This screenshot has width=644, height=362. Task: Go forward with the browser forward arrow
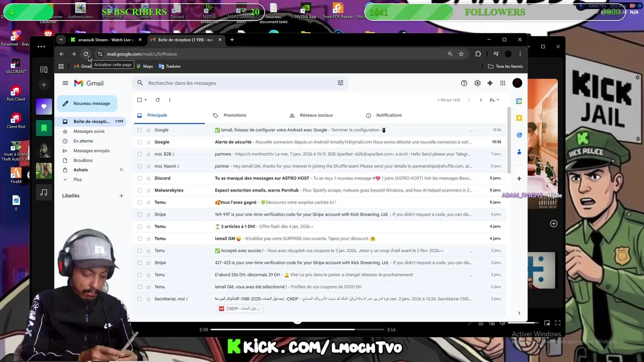pyautogui.click(x=73, y=54)
